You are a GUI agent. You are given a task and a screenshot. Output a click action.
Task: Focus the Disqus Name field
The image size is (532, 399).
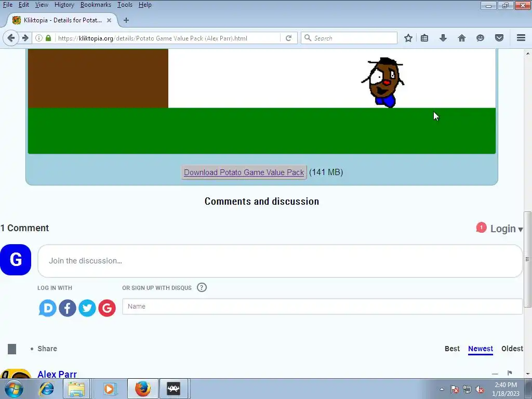point(322,307)
